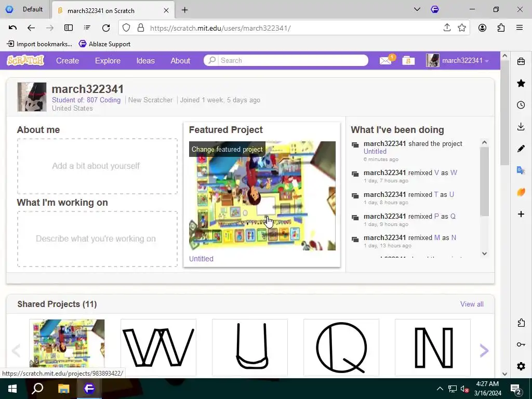Open Windows taskbar search magnifier

[37, 389]
